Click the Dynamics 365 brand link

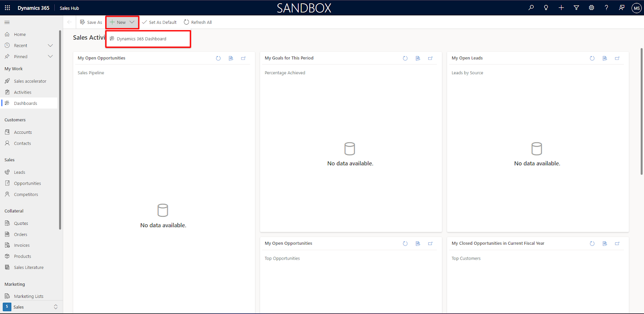point(33,8)
